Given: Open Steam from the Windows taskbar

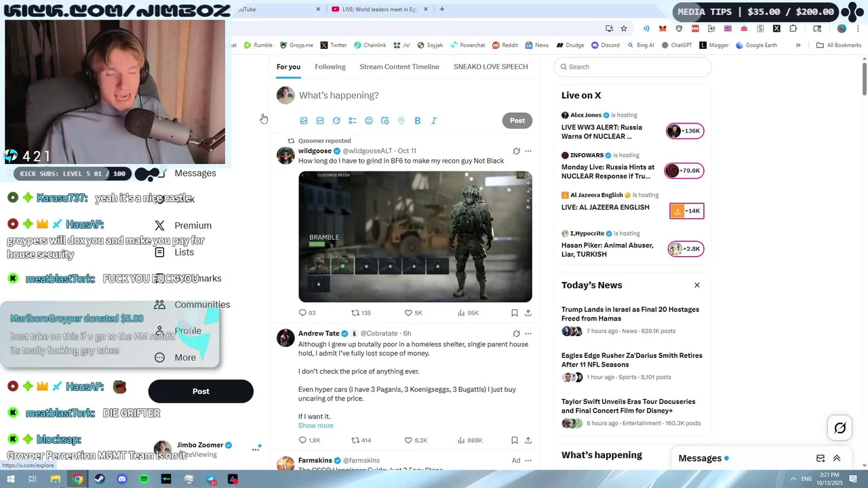Looking at the screenshot, I should [x=100, y=479].
